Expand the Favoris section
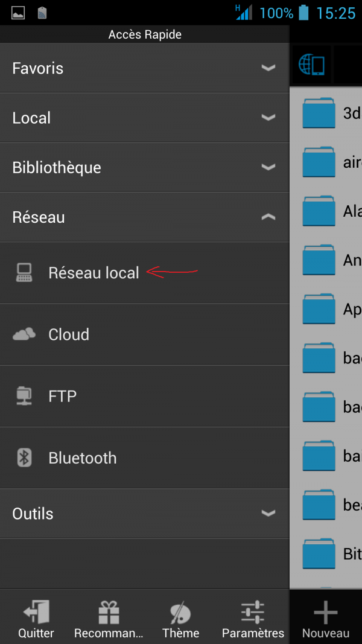Screen dimensions: 362x644 145,68
